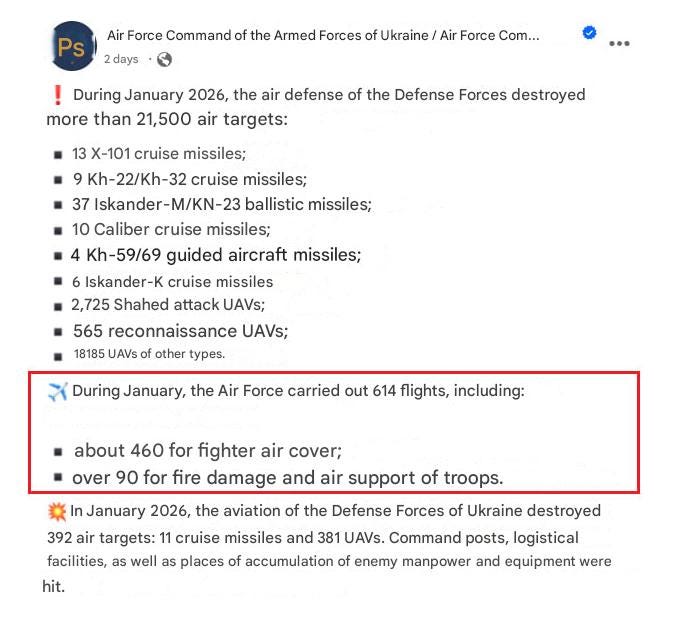
Task: Click the bullet beside 13 X-101 cruise missiles
Action: [x=58, y=155]
